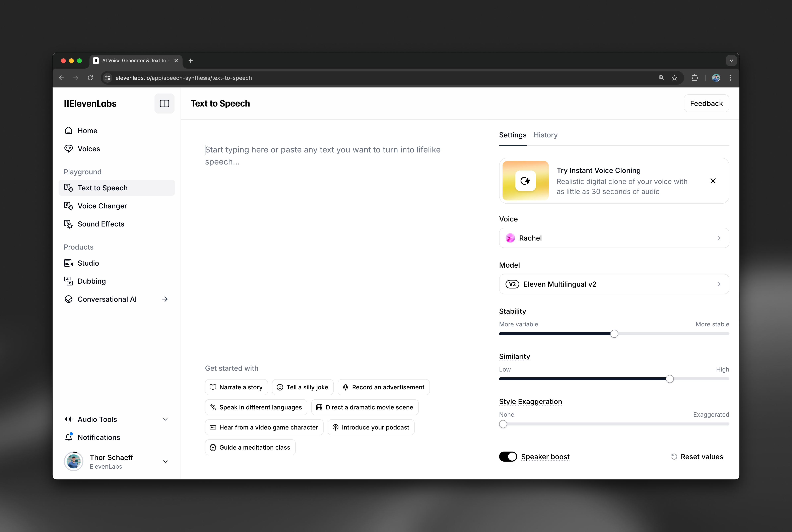792x532 pixels.
Task: Select the Sound Effects playground icon
Action: coord(69,224)
